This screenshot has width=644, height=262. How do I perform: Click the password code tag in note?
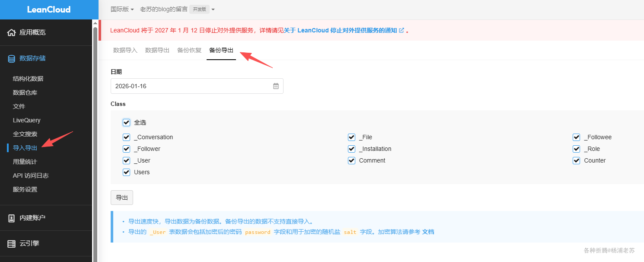coord(258,232)
